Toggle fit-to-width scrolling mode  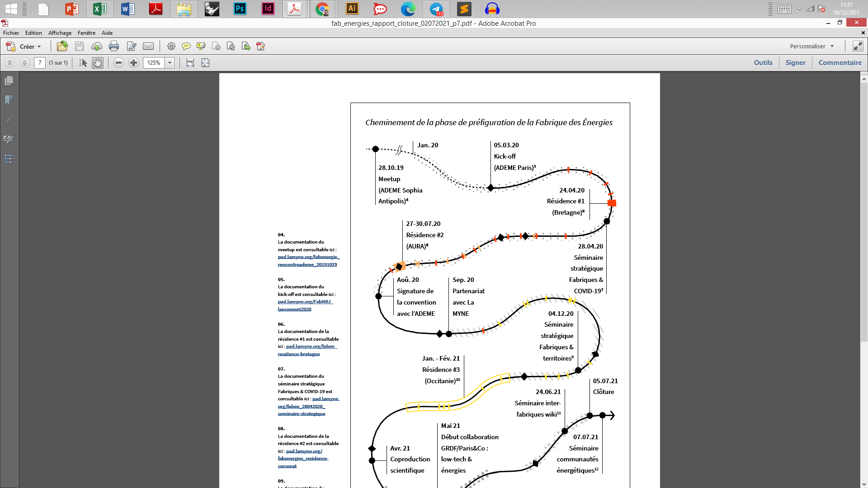190,63
